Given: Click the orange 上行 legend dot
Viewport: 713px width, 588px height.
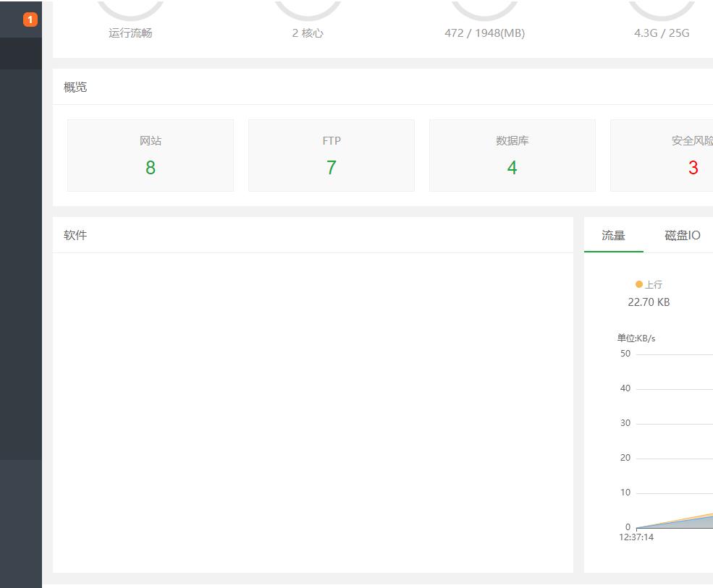Looking at the screenshot, I should [639, 284].
